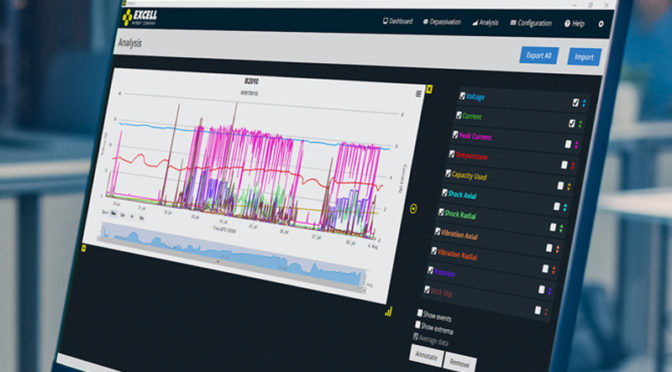Toggle the Capacity Used series checkbox
This screenshot has width=672, height=372.
tap(448, 174)
